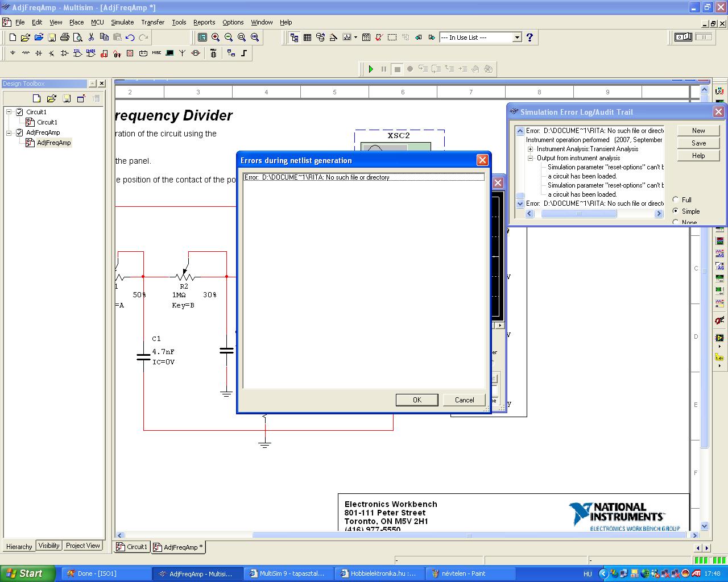The image size is (728, 582).
Task: Select the AdjFreqAmp child circuit in tree
Action: pos(54,143)
